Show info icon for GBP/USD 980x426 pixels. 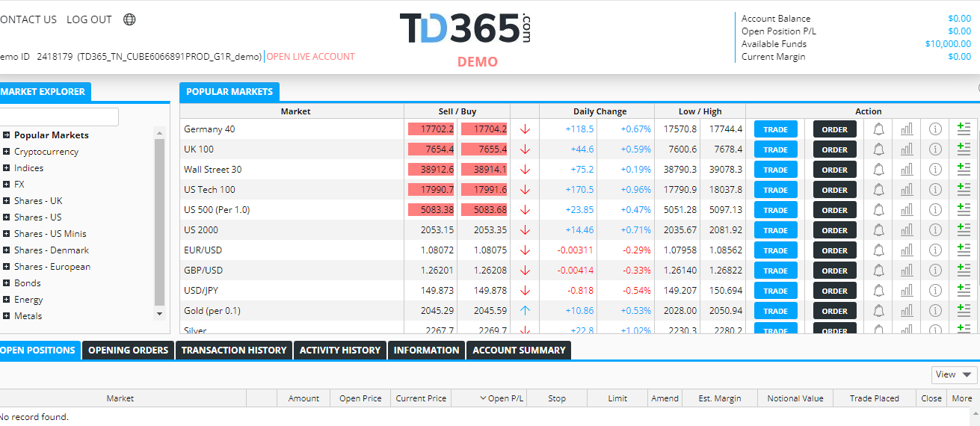click(935, 271)
